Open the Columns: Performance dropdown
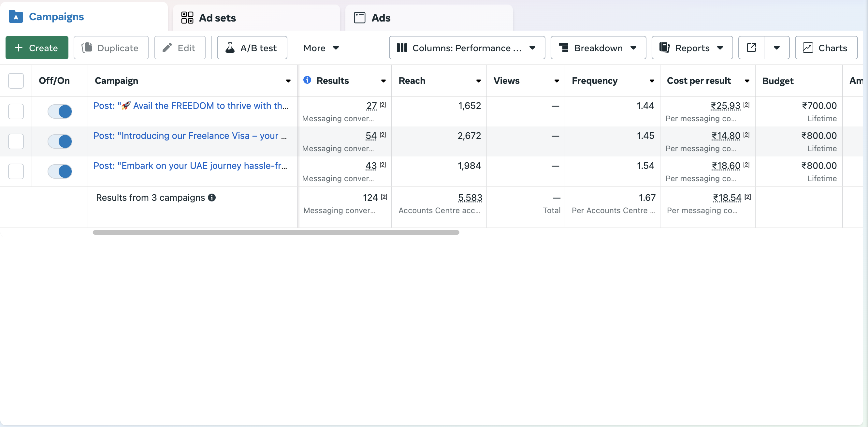This screenshot has height=427, width=868. 467,48
